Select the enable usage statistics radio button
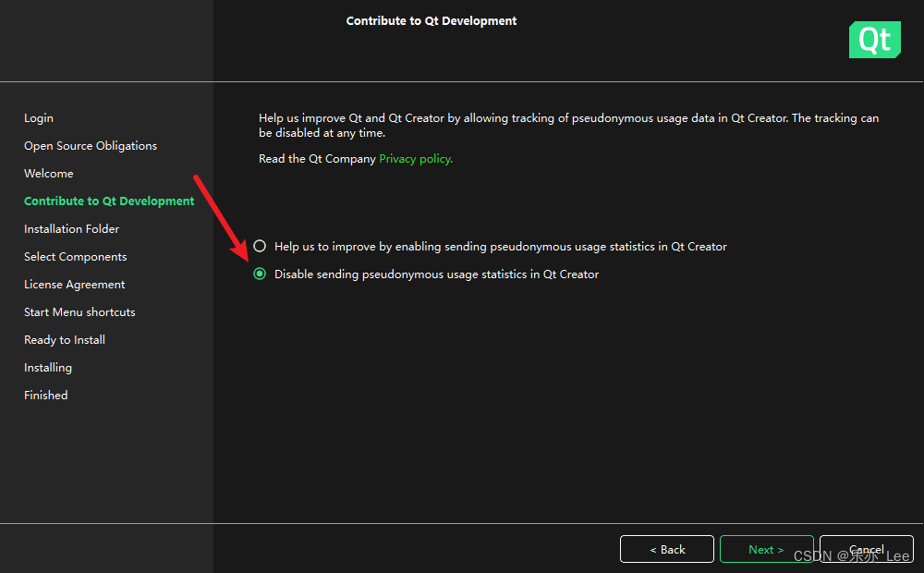Image resolution: width=924 pixels, height=573 pixels. click(260, 246)
